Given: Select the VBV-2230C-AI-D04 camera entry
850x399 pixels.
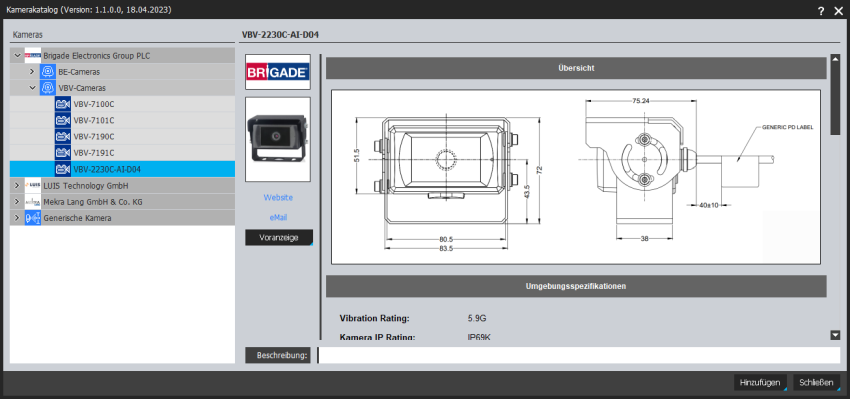Looking at the screenshot, I should 123,169.
